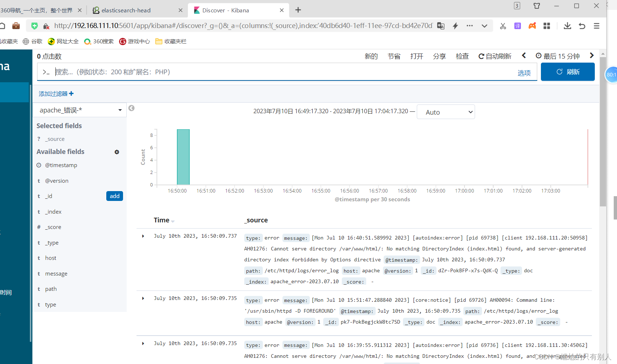Click the page vertical scrollbar

tap(603, 131)
